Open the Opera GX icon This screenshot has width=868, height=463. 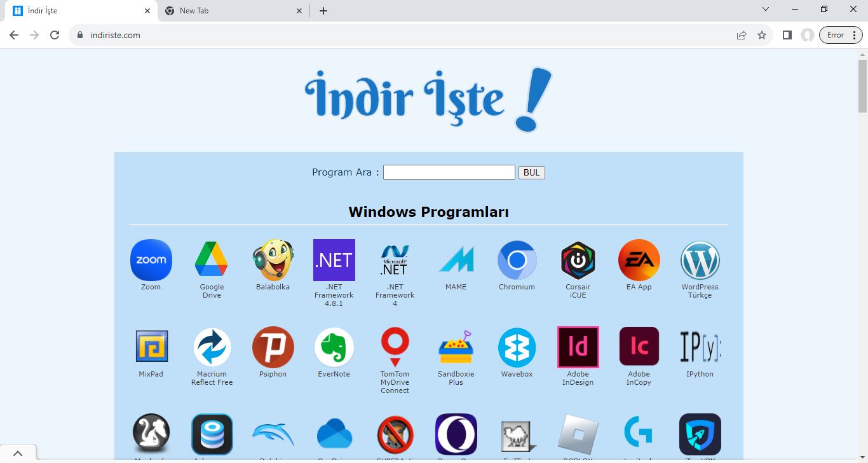coord(456,434)
